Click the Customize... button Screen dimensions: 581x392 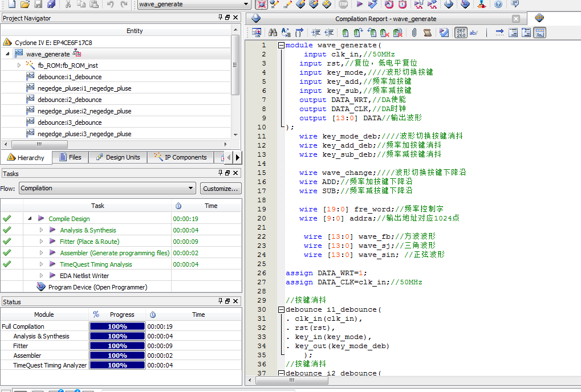(x=220, y=188)
